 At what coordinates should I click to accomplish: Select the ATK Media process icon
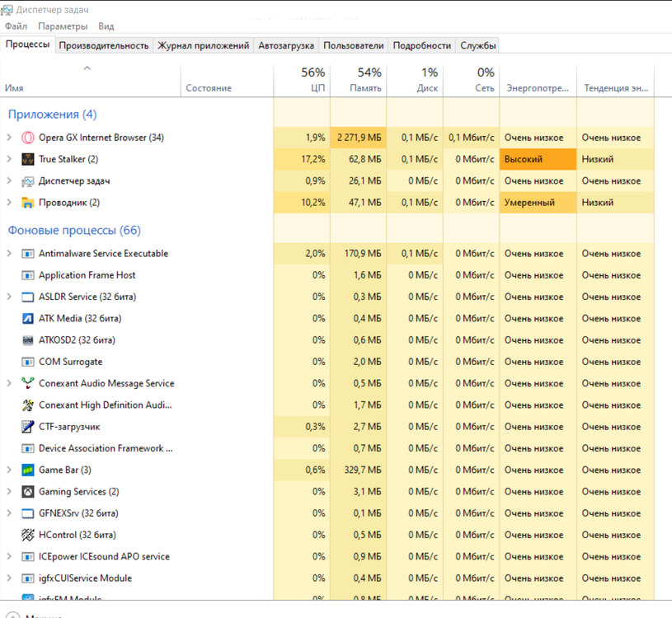point(28,318)
